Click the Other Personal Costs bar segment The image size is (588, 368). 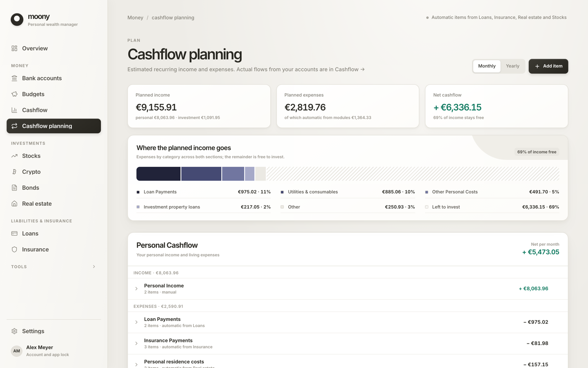(233, 174)
